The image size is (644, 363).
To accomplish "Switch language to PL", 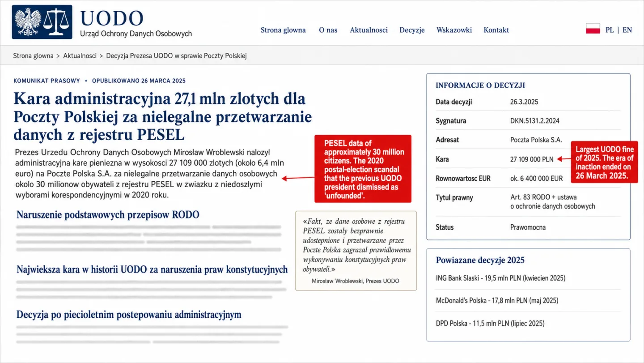I will point(610,30).
